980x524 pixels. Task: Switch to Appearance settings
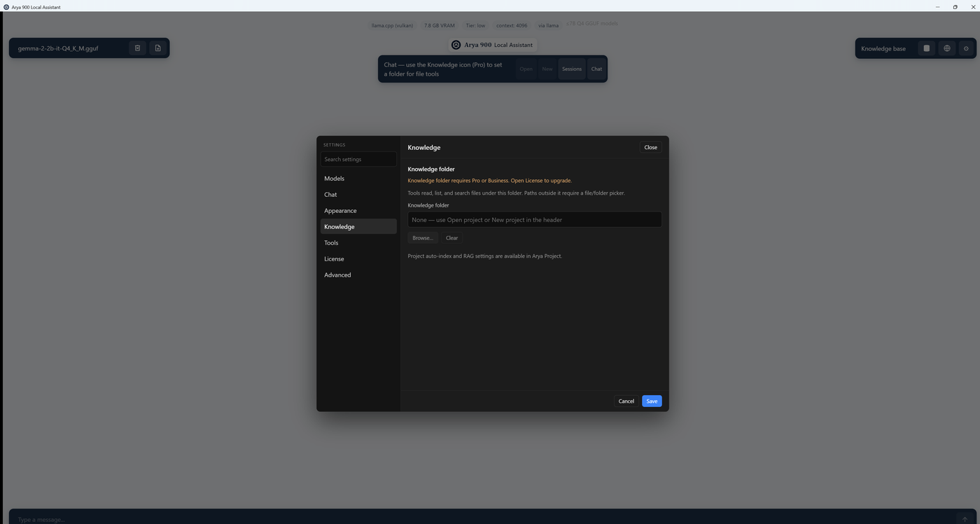(x=358, y=211)
